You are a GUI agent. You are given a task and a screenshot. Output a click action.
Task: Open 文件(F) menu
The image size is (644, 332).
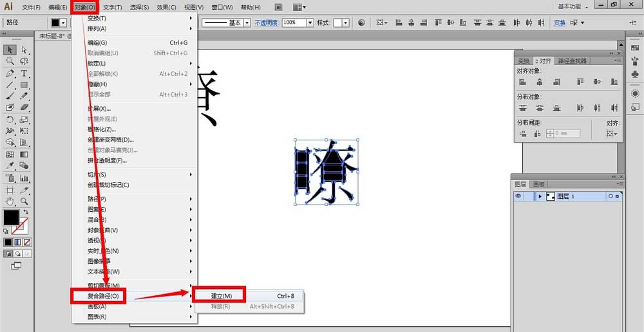[31, 7]
